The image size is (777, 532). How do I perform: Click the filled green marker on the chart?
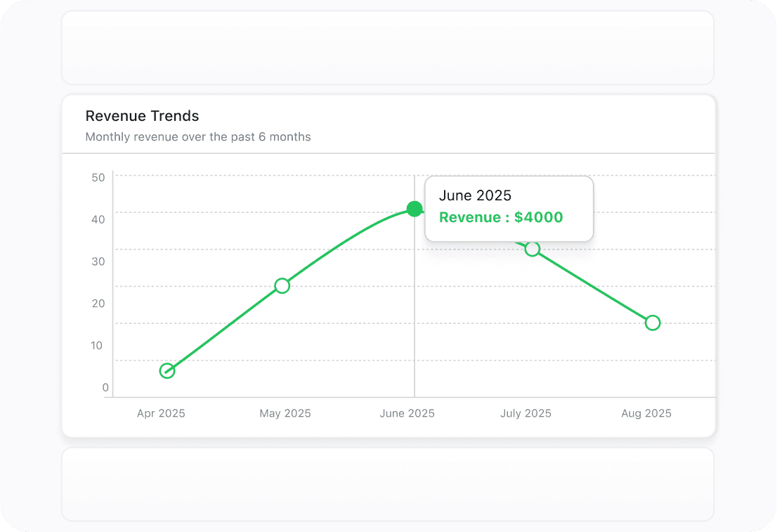tap(414, 209)
